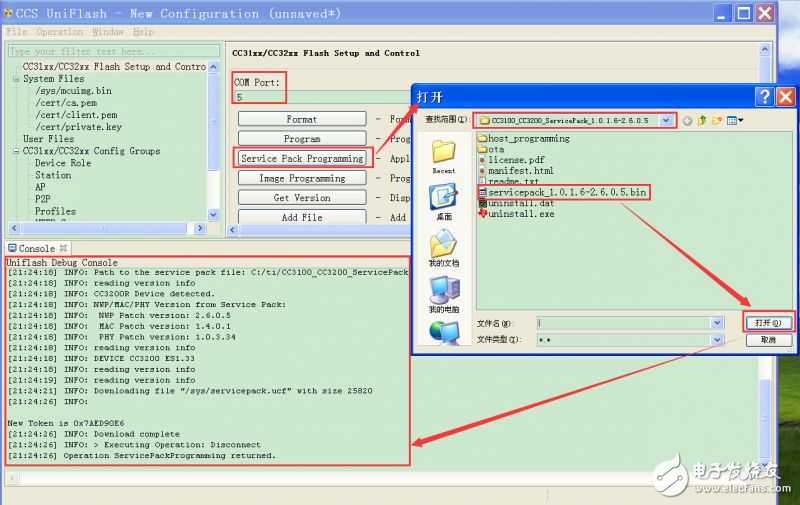Click the Program button
The image size is (800, 505).
point(302,138)
